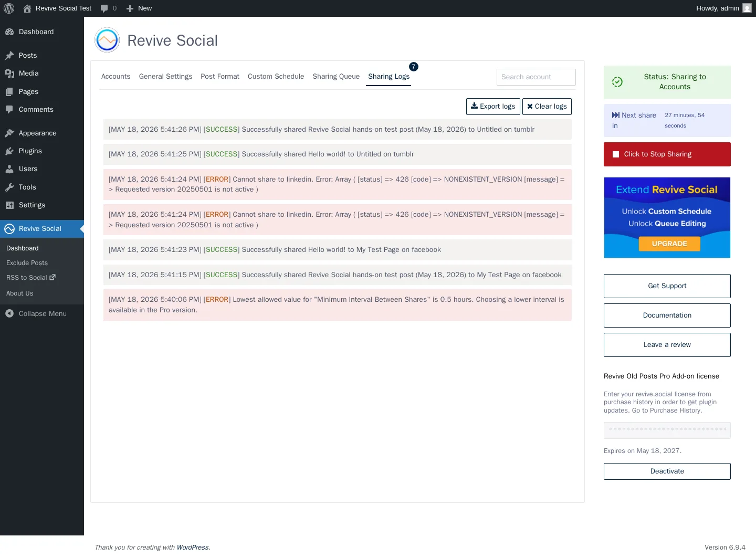
Task: Click the Extend Revive Social promo banner
Action: 667,217
